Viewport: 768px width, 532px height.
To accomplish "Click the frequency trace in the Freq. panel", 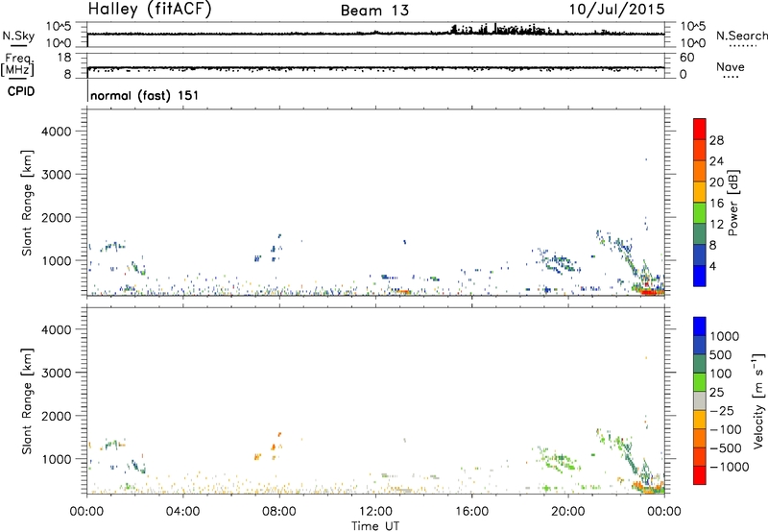I will [375, 68].
